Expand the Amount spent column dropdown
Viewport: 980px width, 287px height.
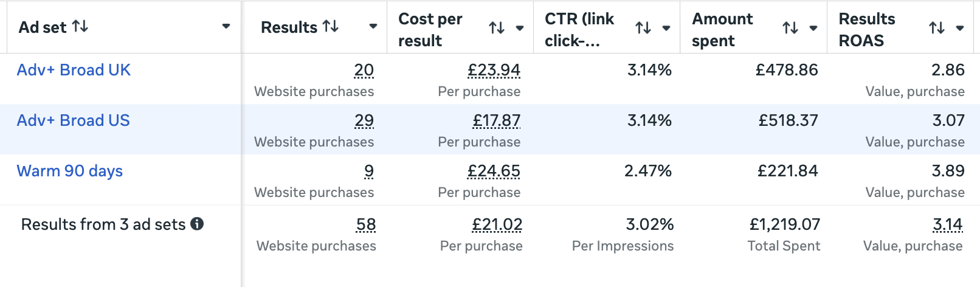click(813, 28)
